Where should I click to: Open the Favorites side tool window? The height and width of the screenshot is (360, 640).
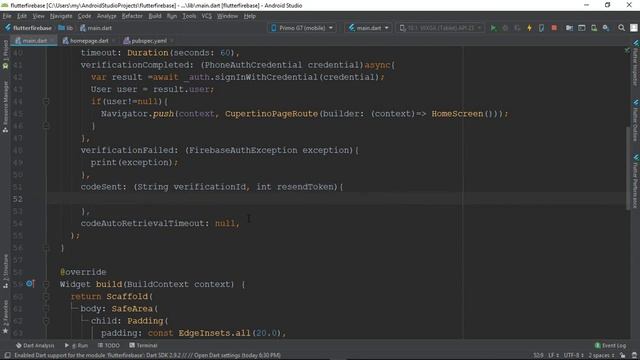tap(5, 317)
